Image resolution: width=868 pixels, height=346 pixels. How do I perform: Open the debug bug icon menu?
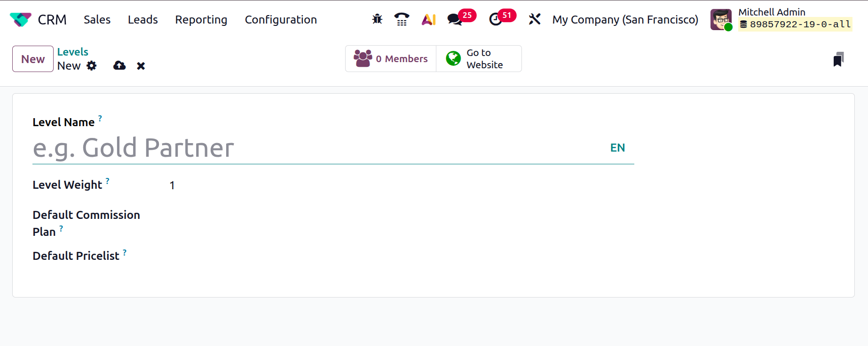(377, 19)
